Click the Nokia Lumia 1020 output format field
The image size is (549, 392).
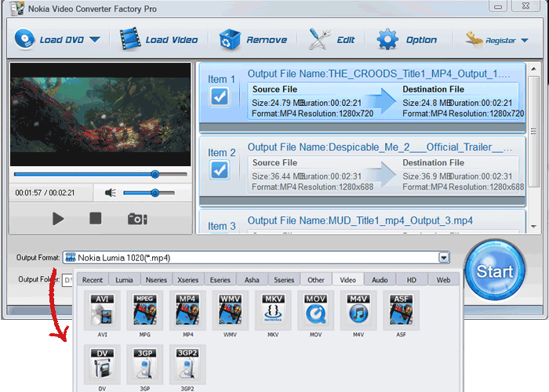click(256, 258)
